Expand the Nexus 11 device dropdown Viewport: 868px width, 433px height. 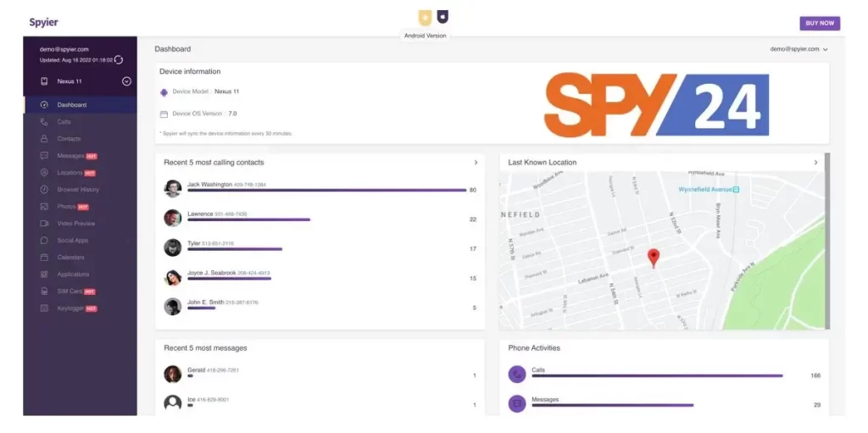pos(126,81)
